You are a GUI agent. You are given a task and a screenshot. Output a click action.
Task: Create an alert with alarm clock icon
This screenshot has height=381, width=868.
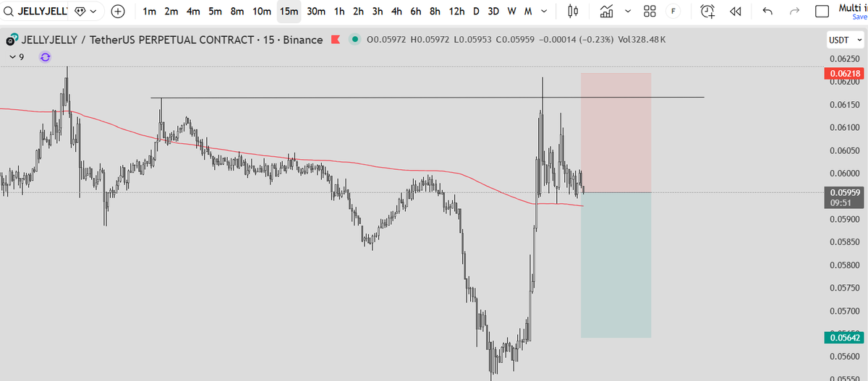tap(708, 12)
